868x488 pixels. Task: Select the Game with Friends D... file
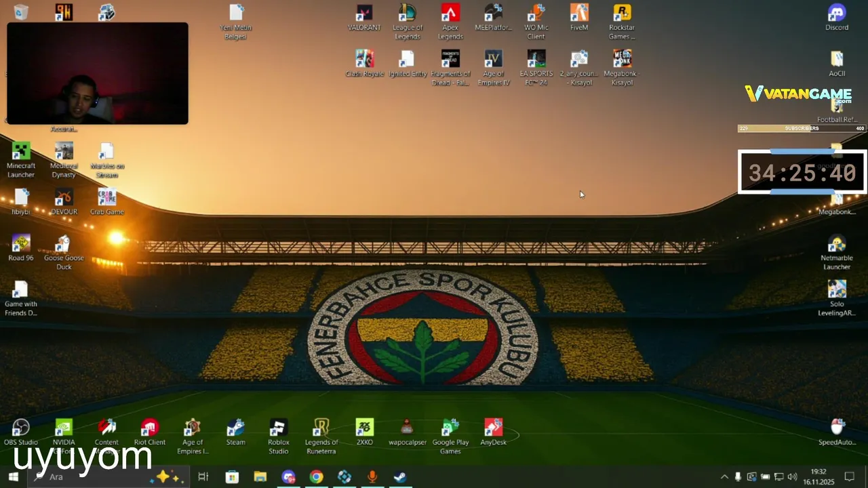click(21, 298)
